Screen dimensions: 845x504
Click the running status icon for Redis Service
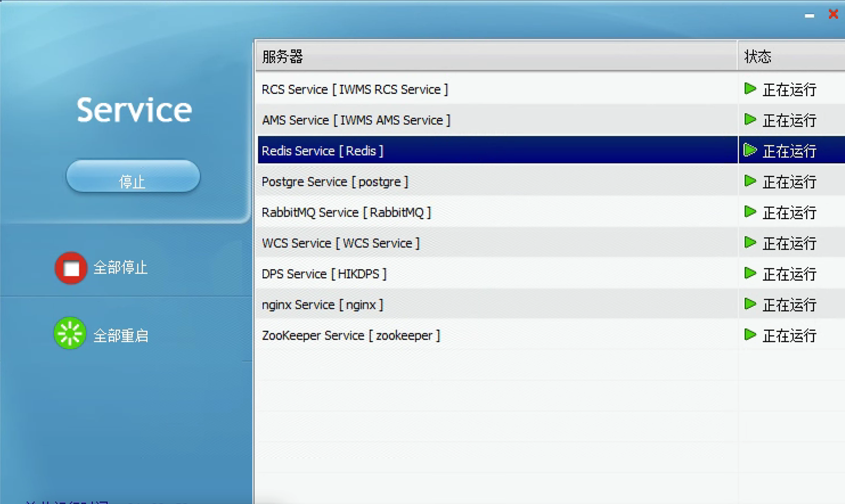[x=750, y=150]
